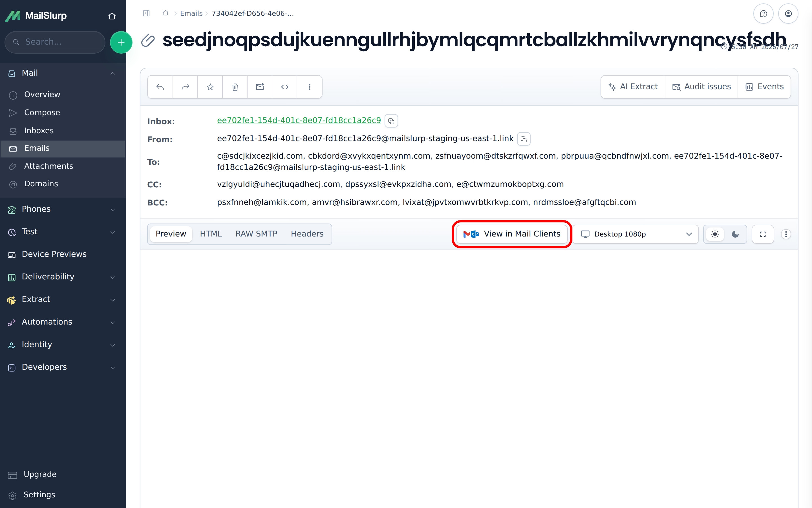
Task: Switch to the Headers tab
Action: tap(307, 234)
